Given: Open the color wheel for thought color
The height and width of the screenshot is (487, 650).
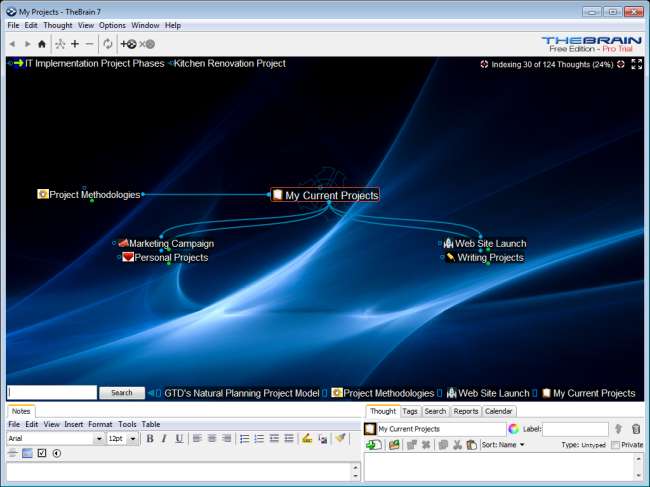Looking at the screenshot, I should [513, 429].
